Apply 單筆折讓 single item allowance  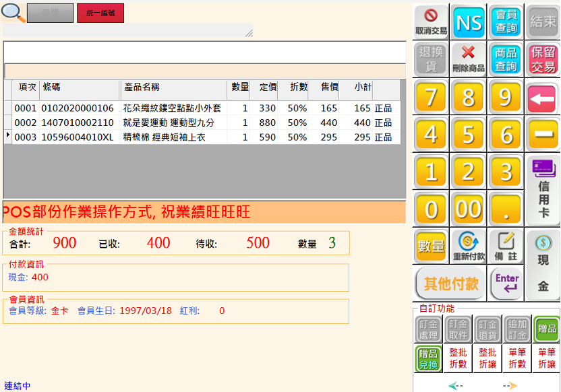pyautogui.click(x=547, y=359)
